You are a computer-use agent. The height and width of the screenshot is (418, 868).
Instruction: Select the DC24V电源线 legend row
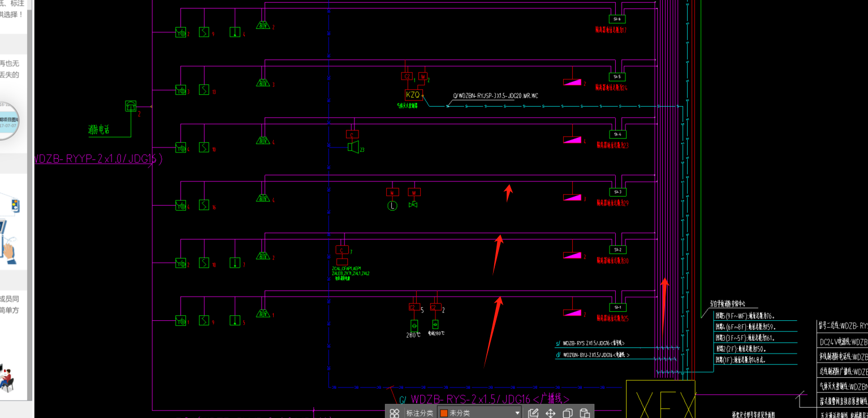click(x=843, y=342)
